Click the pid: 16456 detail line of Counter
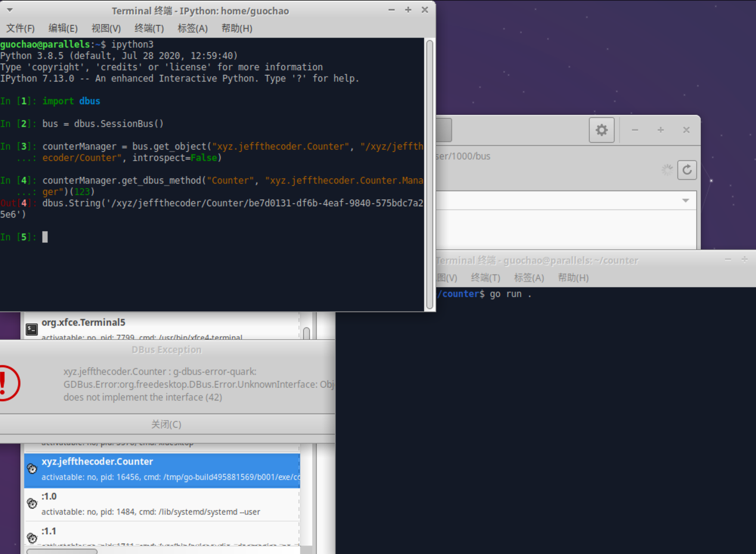 click(171, 477)
